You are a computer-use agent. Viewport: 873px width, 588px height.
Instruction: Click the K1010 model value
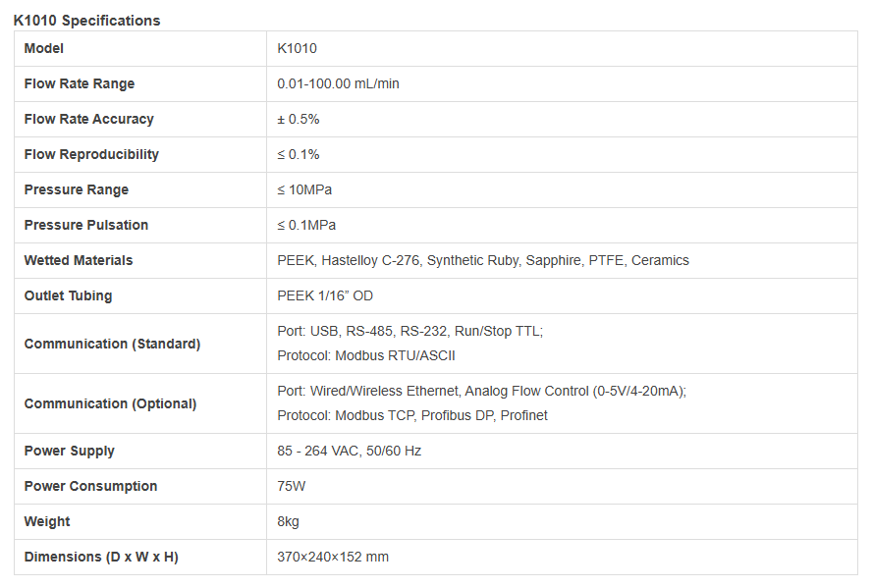(x=297, y=48)
